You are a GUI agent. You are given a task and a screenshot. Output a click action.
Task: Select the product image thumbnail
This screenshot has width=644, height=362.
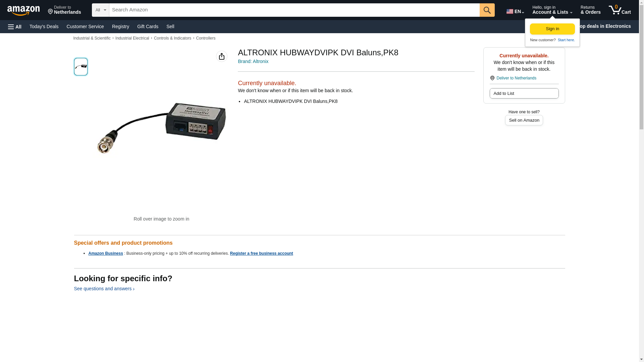coord(81,67)
